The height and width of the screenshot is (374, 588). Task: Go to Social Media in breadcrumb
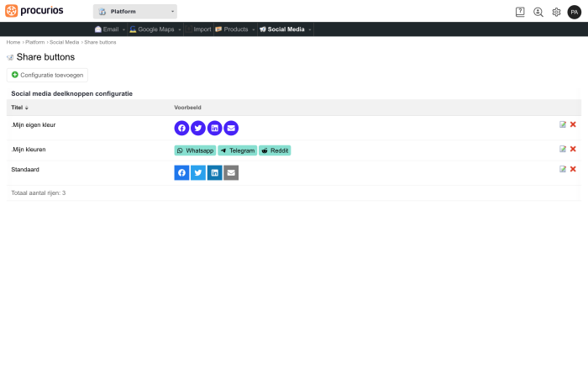point(64,42)
